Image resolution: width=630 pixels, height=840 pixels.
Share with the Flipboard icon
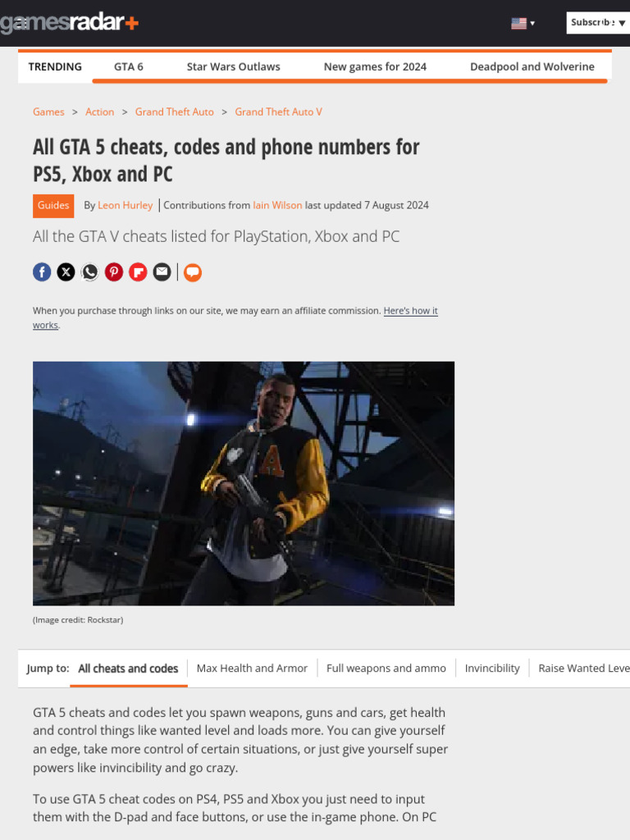pyautogui.click(x=138, y=272)
